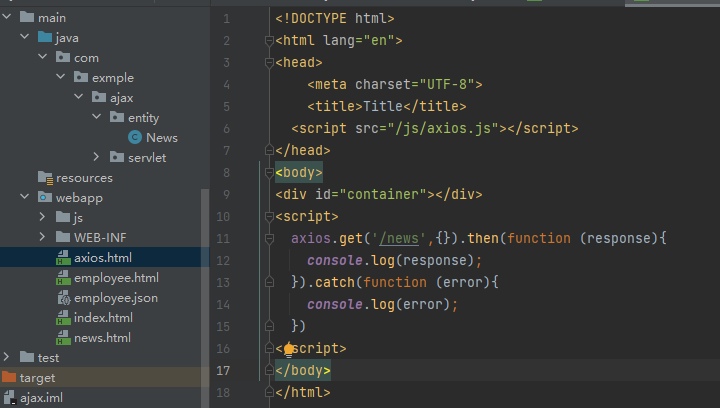Select employee.html in the project tree
720x408 pixels.
pyautogui.click(x=116, y=278)
